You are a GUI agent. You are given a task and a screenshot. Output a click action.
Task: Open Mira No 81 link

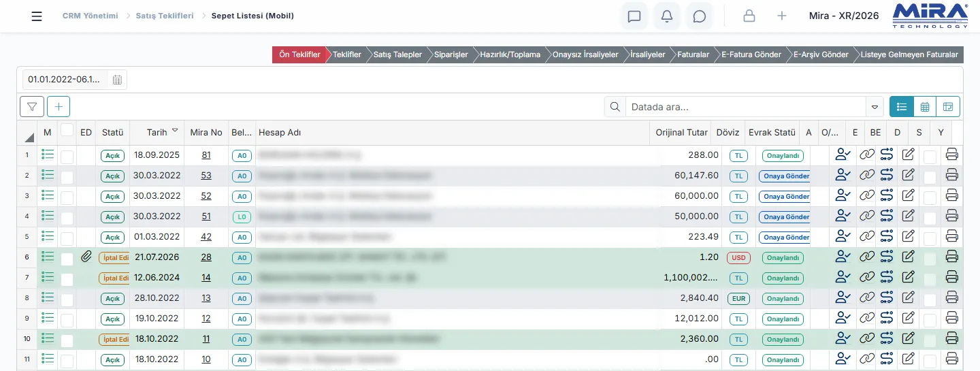tap(206, 155)
